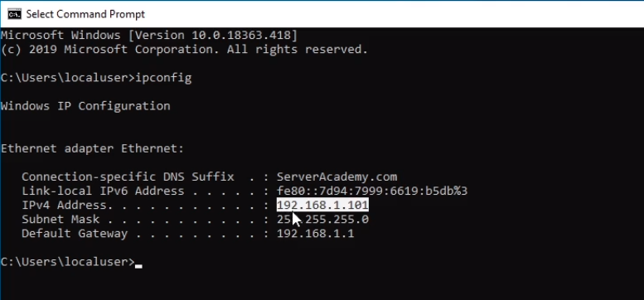The image size is (644, 300).
Task: Click the Default Gateway value 192.168.1.1
Action: coord(316,234)
